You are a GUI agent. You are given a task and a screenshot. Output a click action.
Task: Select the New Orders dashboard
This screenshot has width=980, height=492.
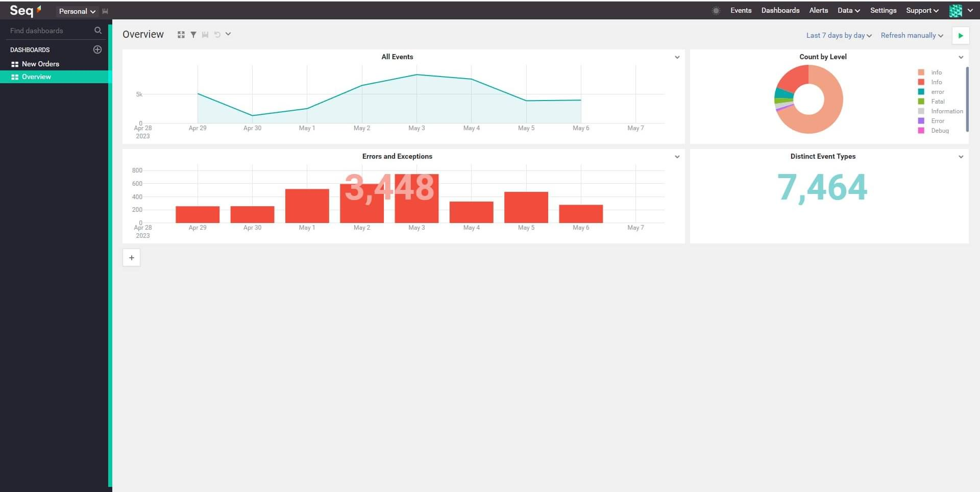(40, 64)
